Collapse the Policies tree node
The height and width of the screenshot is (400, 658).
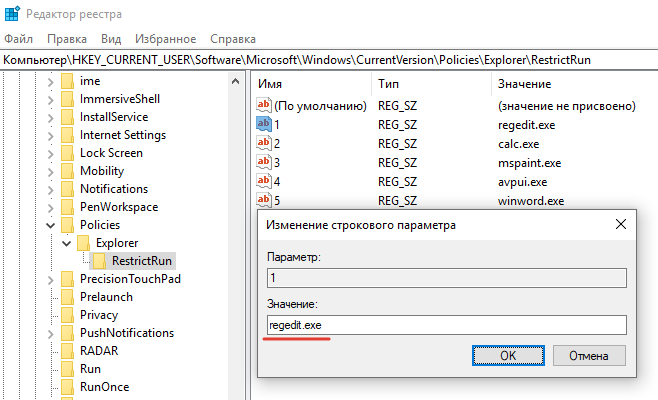tap(50, 225)
